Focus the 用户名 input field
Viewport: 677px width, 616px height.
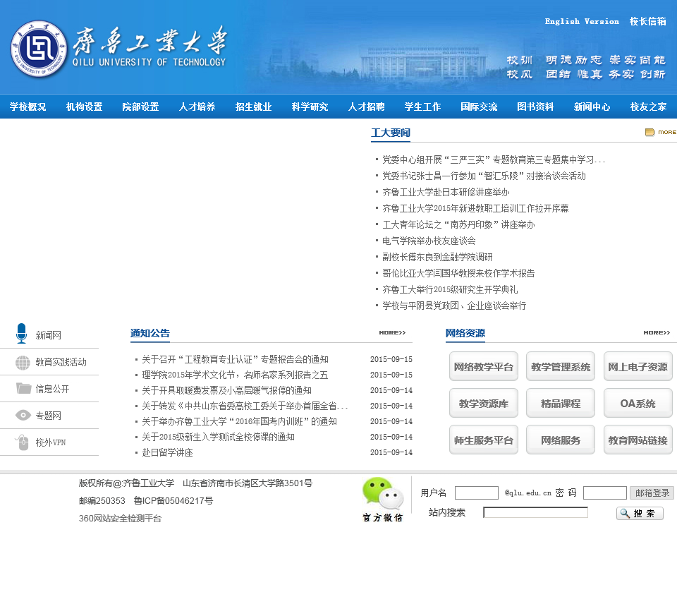coord(477,493)
